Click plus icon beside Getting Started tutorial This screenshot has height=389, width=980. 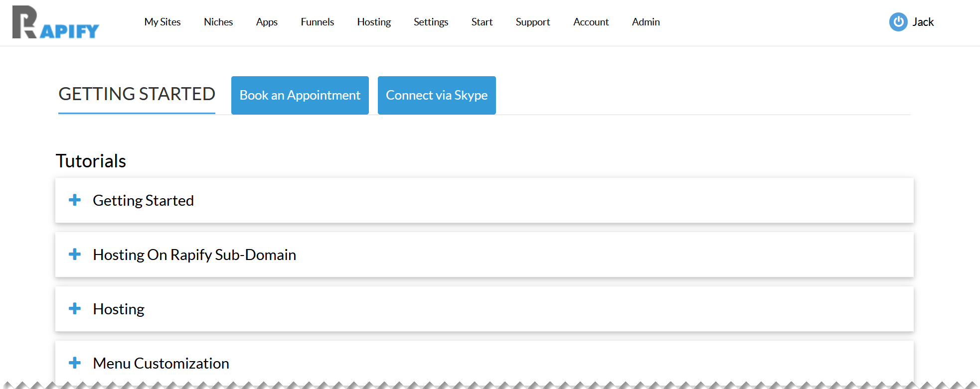(75, 200)
